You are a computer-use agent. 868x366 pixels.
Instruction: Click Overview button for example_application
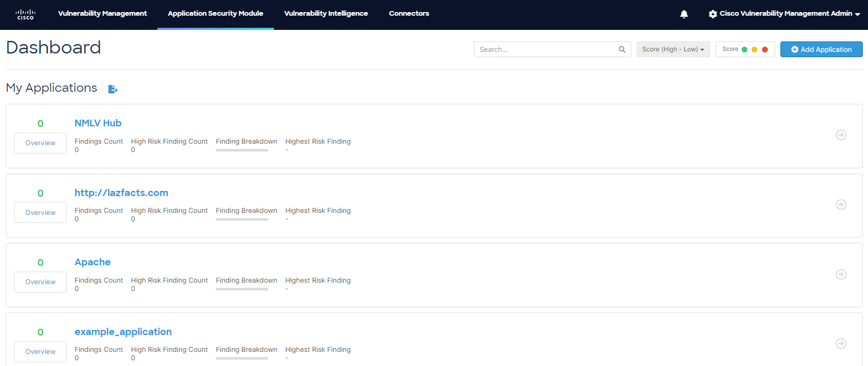point(40,352)
